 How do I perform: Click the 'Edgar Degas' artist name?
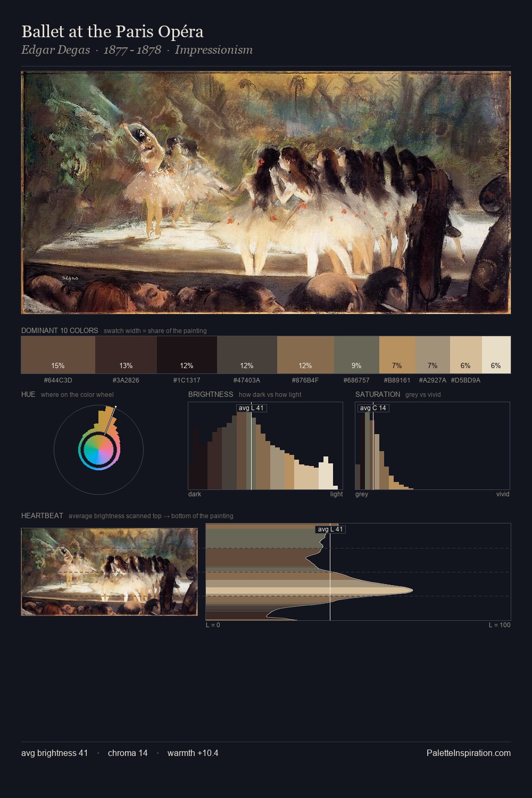coord(55,50)
